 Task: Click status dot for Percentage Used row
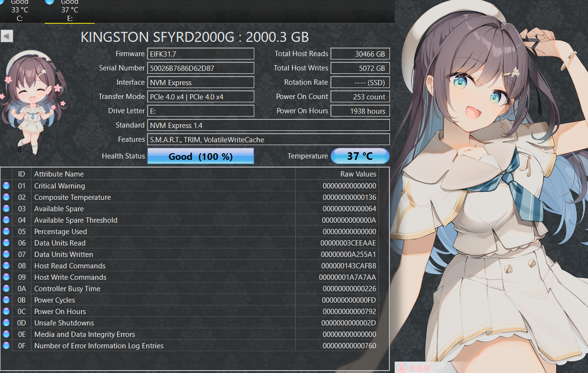tap(6, 231)
